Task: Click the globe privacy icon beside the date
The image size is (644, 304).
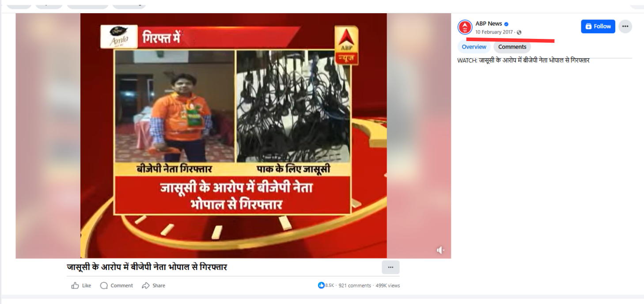Action: click(x=519, y=32)
